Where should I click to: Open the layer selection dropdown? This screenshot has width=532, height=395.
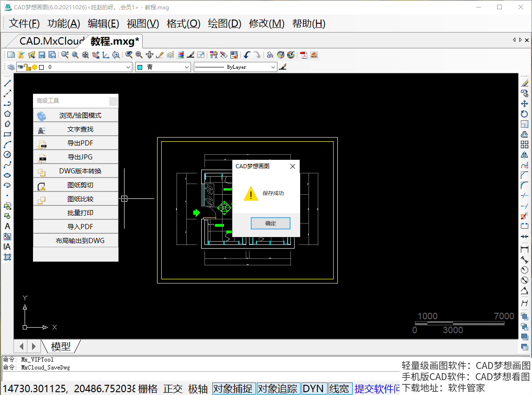74,67
